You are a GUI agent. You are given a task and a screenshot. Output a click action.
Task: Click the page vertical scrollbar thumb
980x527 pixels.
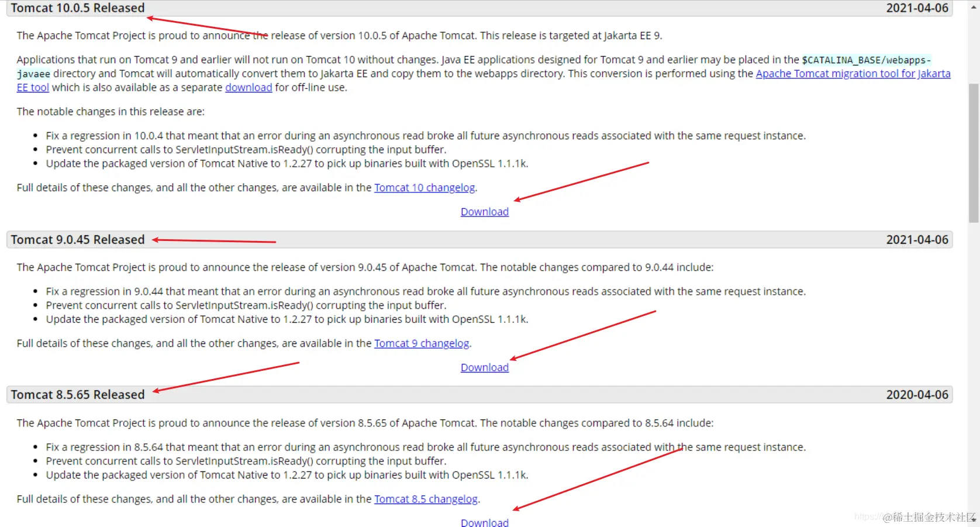tap(974, 153)
